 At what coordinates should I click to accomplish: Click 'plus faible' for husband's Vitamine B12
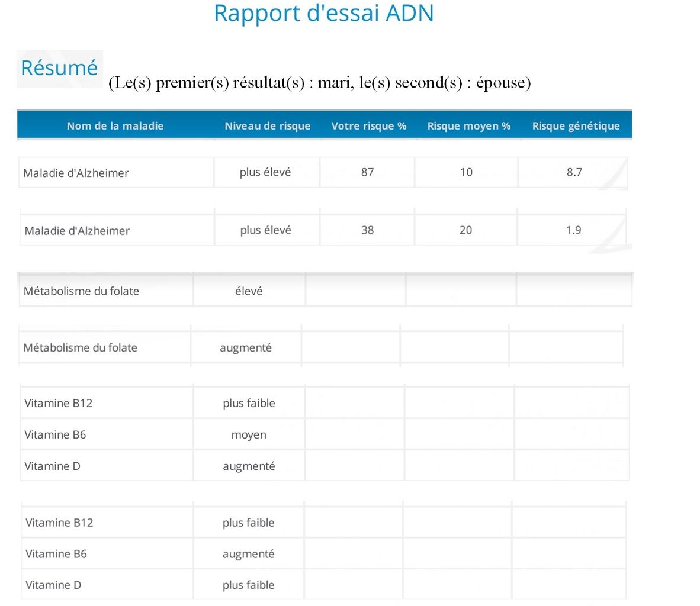[x=249, y=403]
